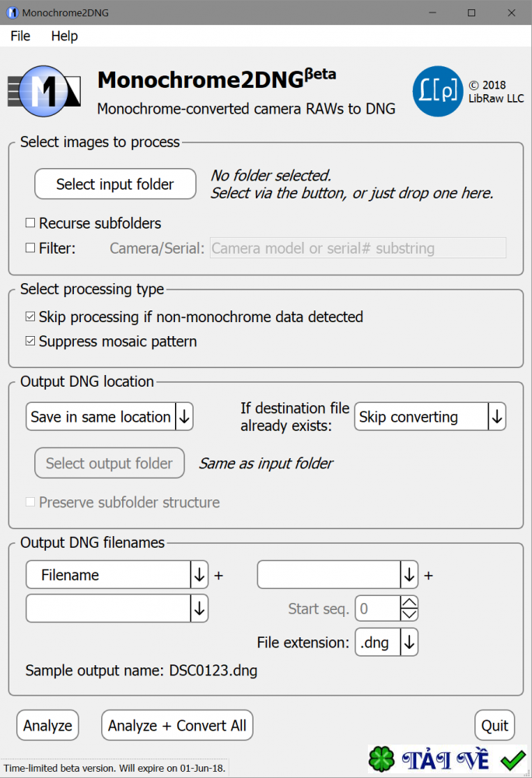Toggle Skip processing if non-monochrome detected
The width and height of the screenshot is (532, 778).
(30, 317)
